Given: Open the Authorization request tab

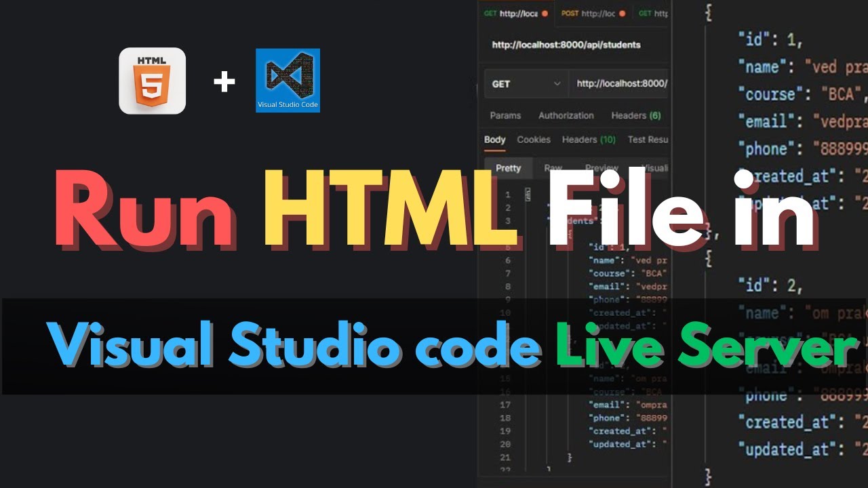Looking at the screenshot, I should [x=566, y=115].
